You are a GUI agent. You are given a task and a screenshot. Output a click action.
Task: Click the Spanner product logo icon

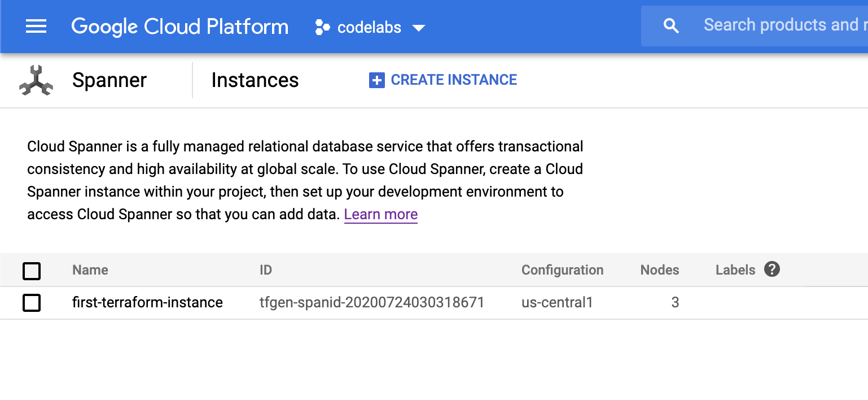(36, 80)
